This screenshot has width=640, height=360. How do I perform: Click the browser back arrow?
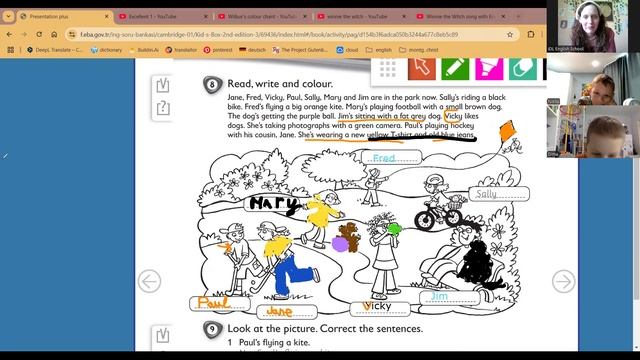tap(9, 35)
